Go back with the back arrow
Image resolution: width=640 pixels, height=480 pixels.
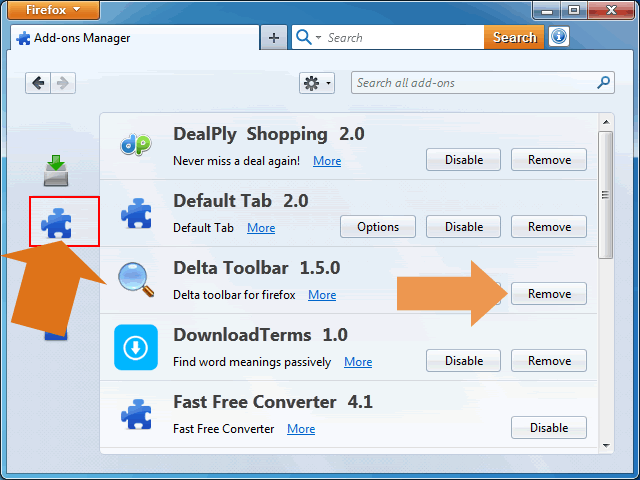click(x=38, y=83)
